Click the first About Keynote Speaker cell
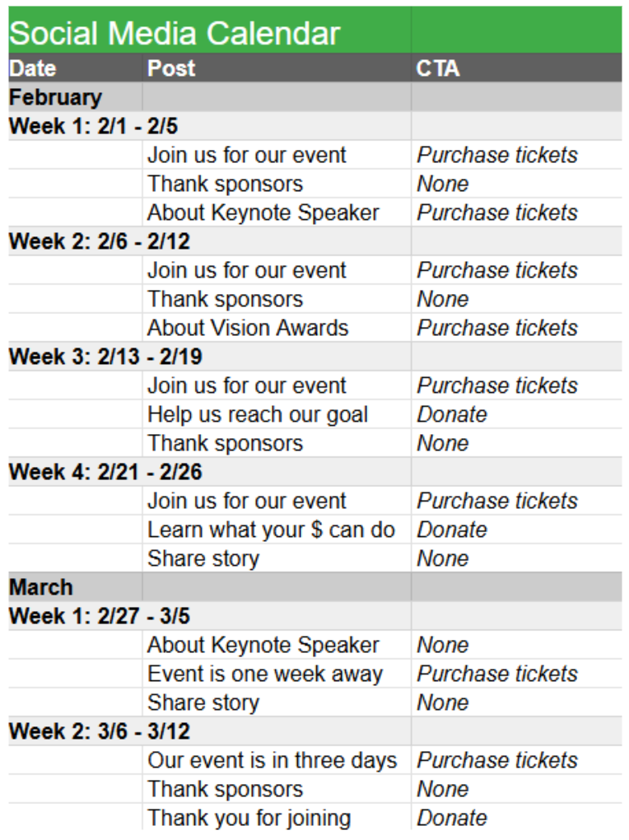This screenshot has height=840, width=629. 277,212
